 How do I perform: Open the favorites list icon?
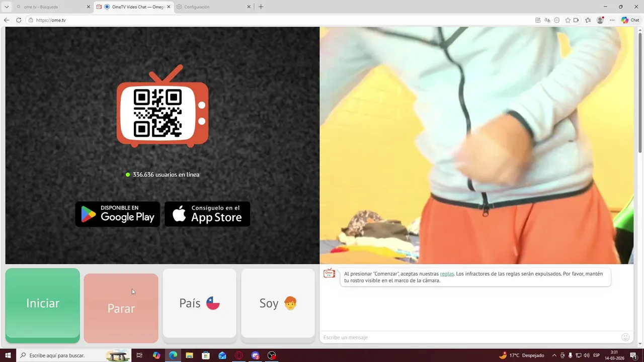click(x=588, y=20)
